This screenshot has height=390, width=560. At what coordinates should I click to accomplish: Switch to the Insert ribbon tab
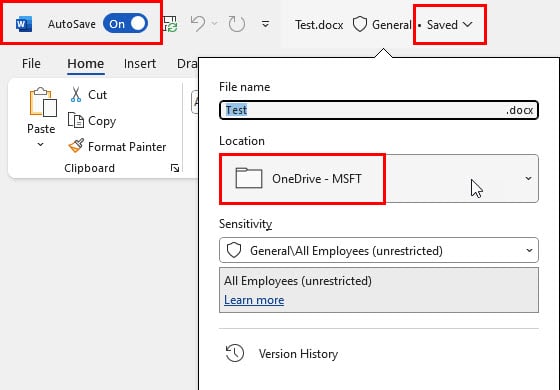point(140,64)
